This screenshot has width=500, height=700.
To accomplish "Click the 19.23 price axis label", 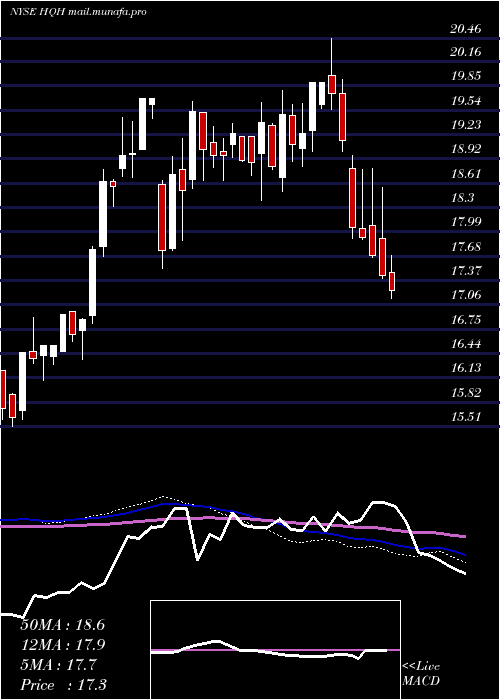I will click(466, 125).
